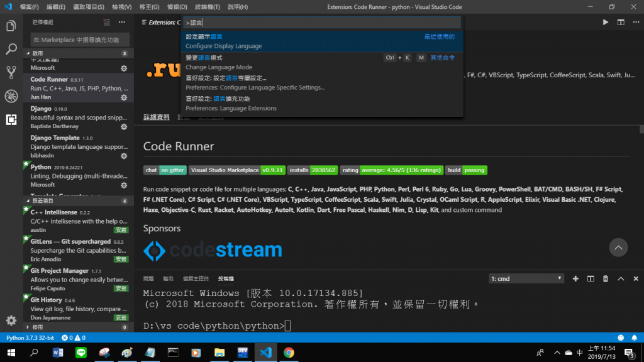This screenshot has height=362, width=644.
Task: Open editor more actions menu
Action: tap(636, 22)
